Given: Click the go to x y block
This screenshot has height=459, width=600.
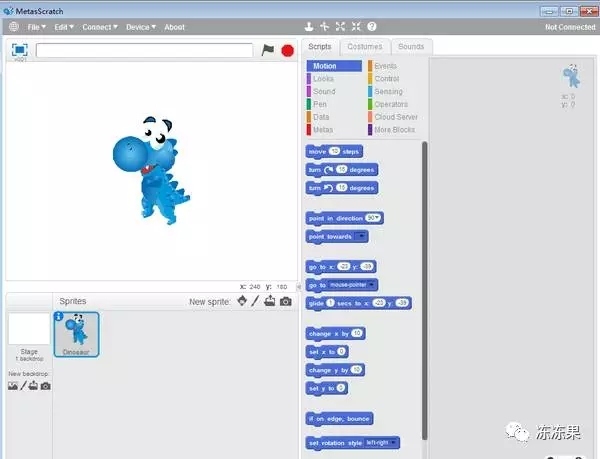Looking at the screenshot, I should pyautogui.click(x=341, y=267).
